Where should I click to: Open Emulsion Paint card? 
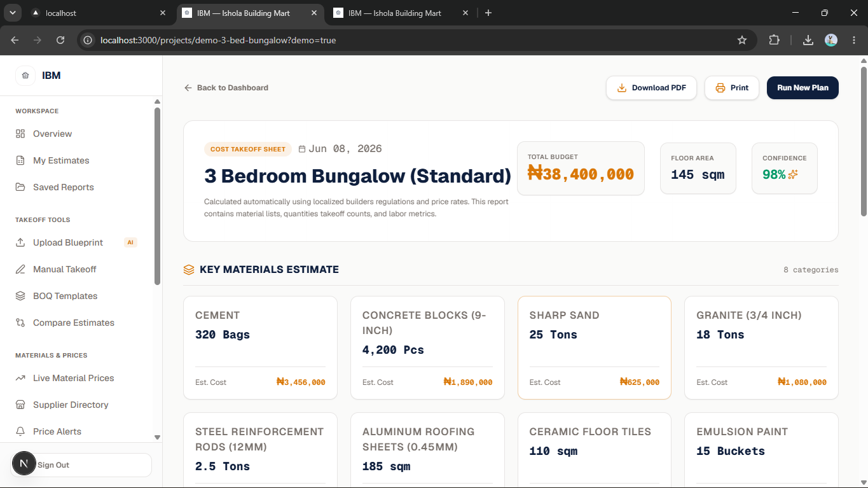(x=761, y=450)
